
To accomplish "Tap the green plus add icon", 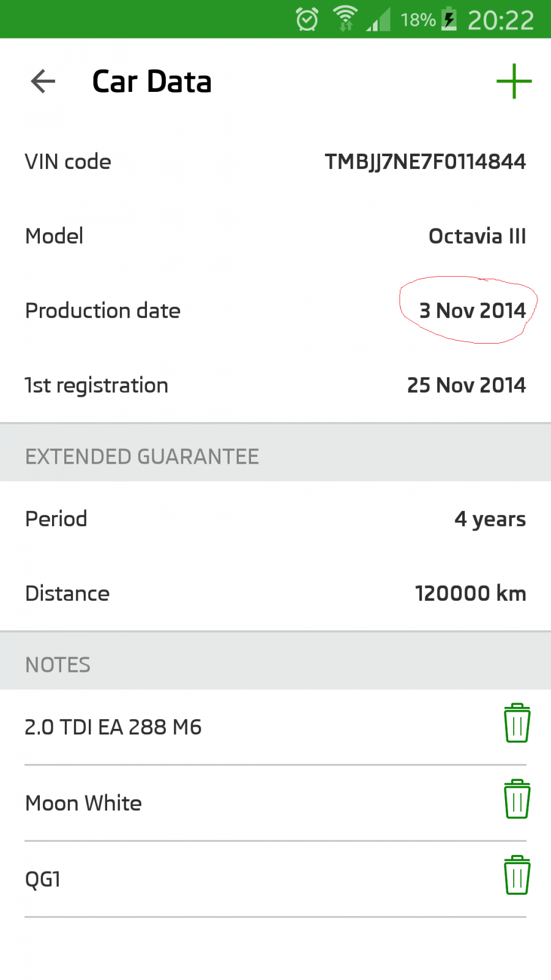I will pos(514,81).
